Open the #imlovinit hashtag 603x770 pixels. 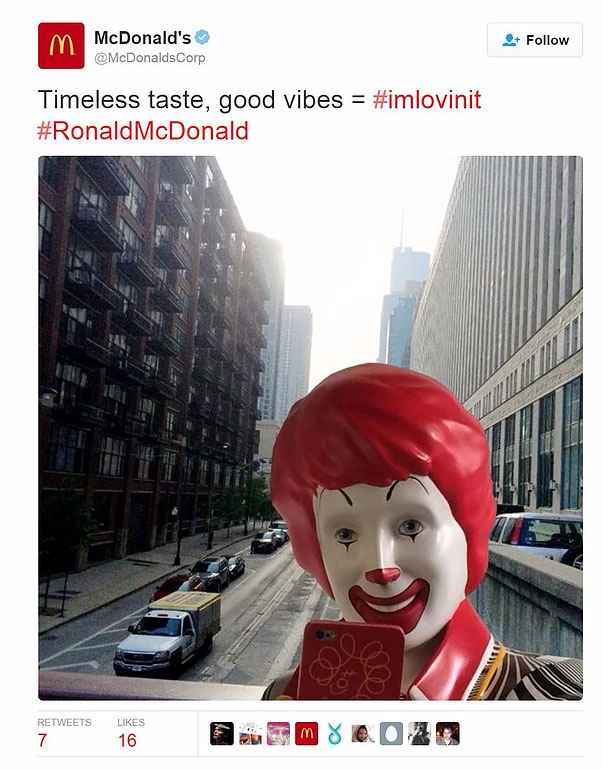click(427, 100)
